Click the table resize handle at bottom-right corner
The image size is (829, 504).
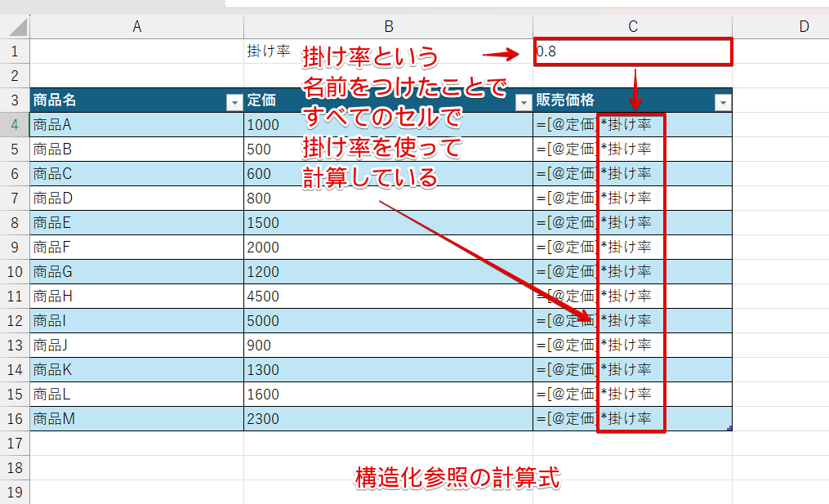[729, 428]
